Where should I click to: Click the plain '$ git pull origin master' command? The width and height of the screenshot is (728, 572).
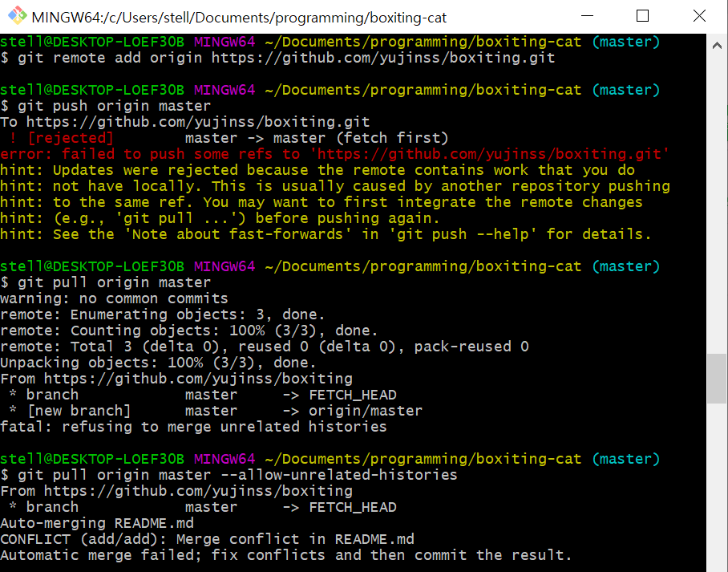105,282
